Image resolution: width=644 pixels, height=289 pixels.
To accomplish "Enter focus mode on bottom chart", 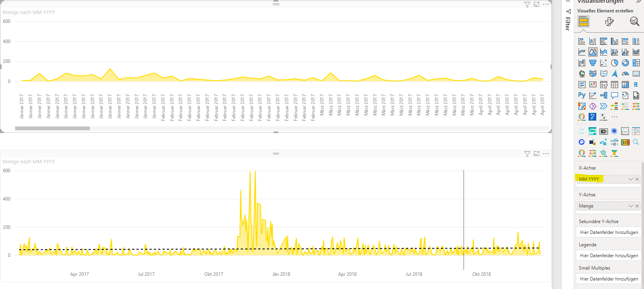I will (x=537, y=154).
